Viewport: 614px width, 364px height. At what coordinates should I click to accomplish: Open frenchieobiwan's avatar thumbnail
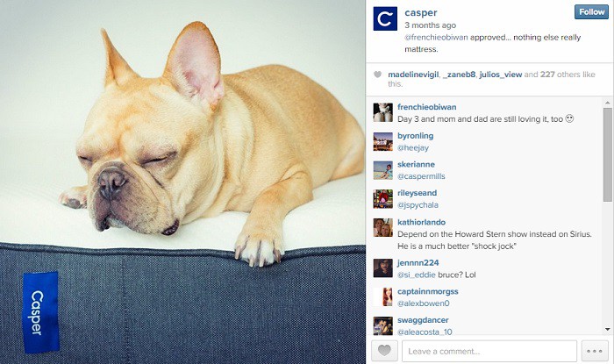click(x=382, y=113)
